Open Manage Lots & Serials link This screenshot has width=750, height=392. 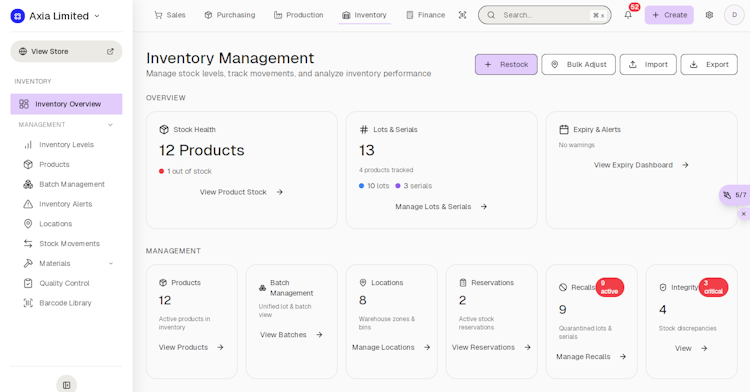coord(441,207)
